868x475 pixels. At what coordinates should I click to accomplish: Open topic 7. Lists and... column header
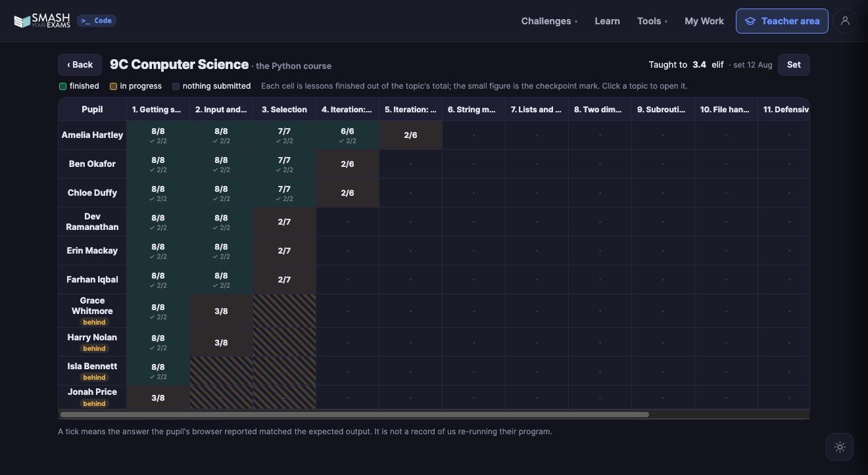537,110
